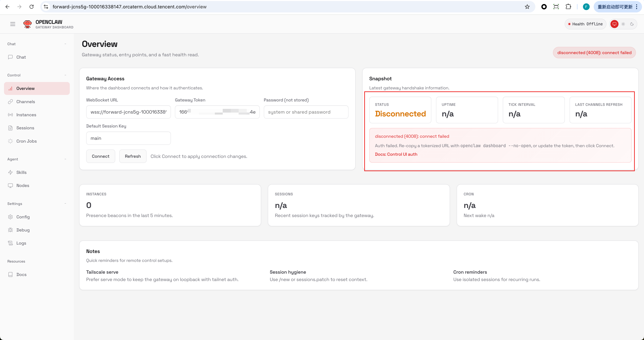The height and width of the screenshot is (340, 644).
Task: Click the Skills lightning bolt icon
Action: [x=10, y=172]
